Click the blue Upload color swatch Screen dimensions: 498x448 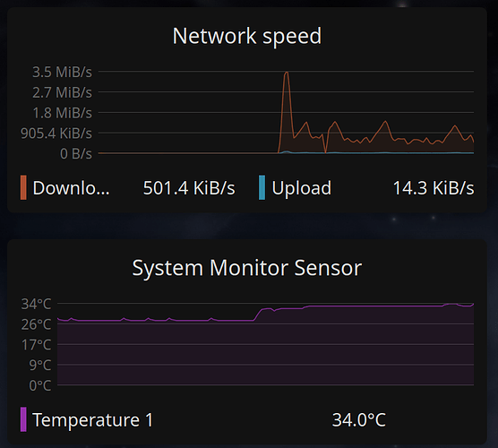262,187
